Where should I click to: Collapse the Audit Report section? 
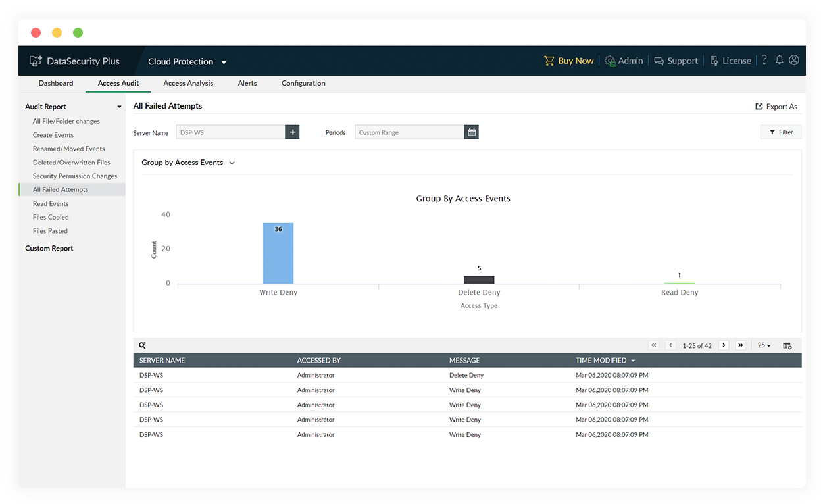[x=119, y=107]
